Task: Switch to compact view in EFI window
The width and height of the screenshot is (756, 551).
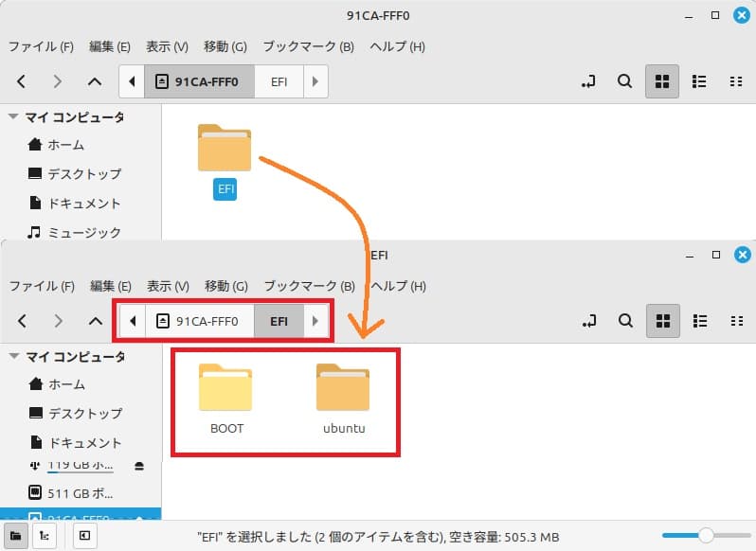Action: [737, 321]
